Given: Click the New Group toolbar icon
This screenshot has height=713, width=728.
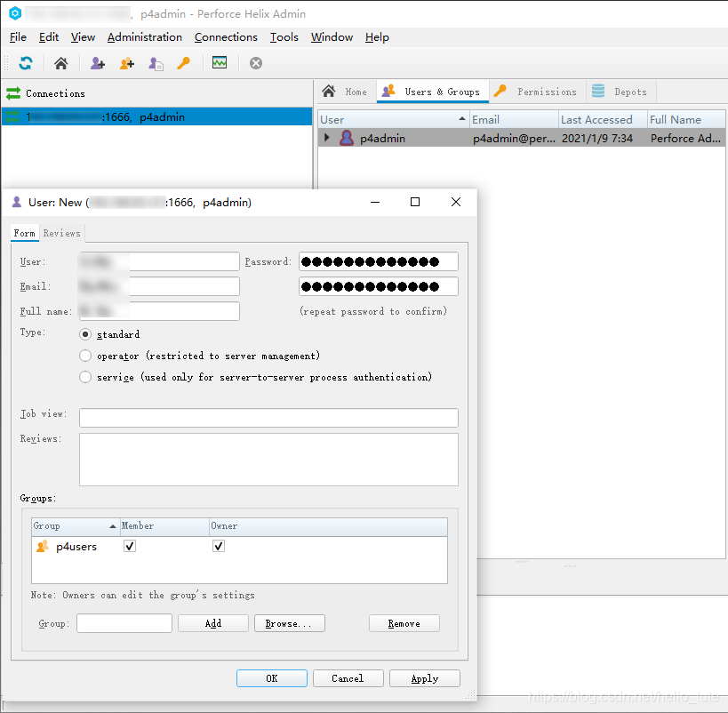Looking at the screenshot, I should pyautogui.click(x=127, y=63).
